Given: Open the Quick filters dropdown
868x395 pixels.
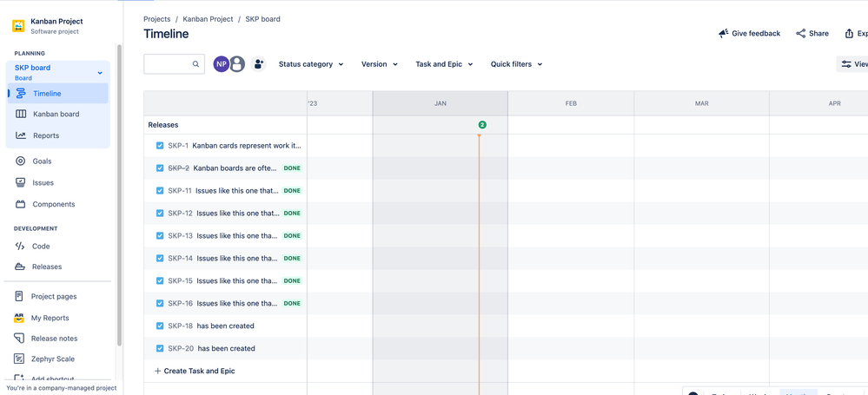Looking at the screenshot, I should click(x=516, y=64).
